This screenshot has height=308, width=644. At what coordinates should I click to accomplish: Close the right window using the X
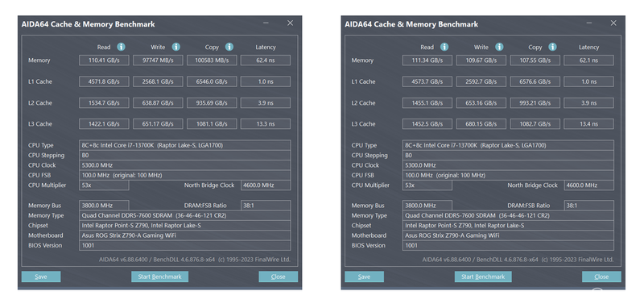click(613, 23)
